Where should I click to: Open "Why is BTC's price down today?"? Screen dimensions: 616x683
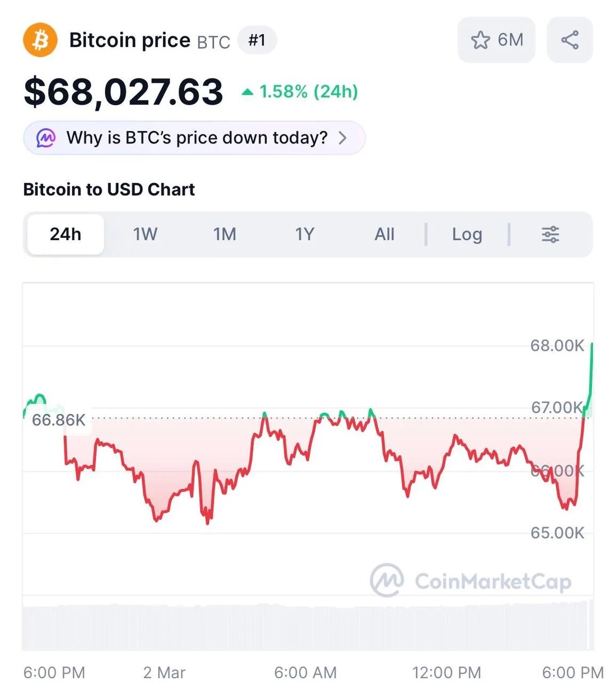click(197, 138)
